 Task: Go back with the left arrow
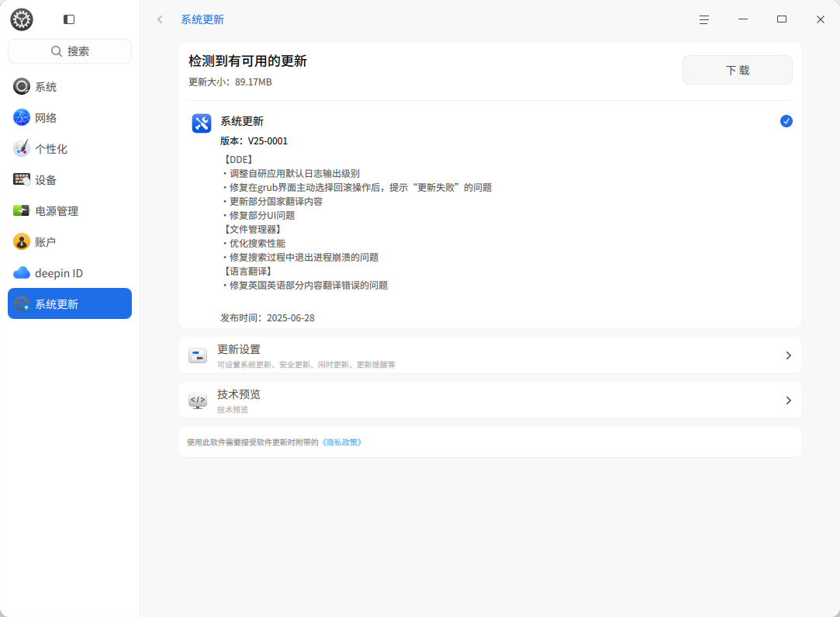160,20
